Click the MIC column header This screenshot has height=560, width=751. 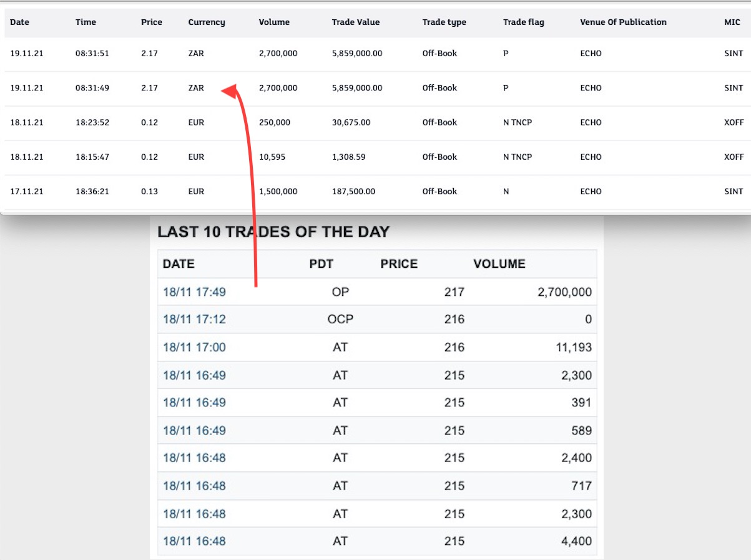click(x=732, y=22)
